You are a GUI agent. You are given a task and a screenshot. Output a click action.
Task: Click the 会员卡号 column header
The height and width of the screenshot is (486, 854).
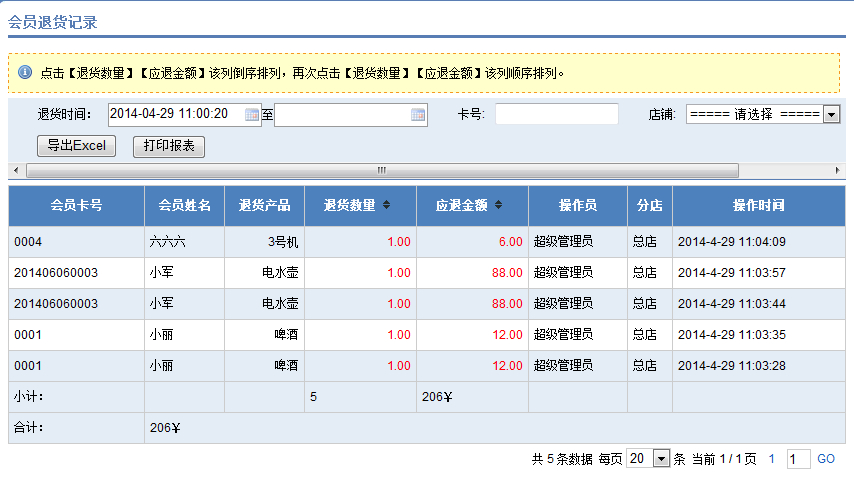click(76, 205)
